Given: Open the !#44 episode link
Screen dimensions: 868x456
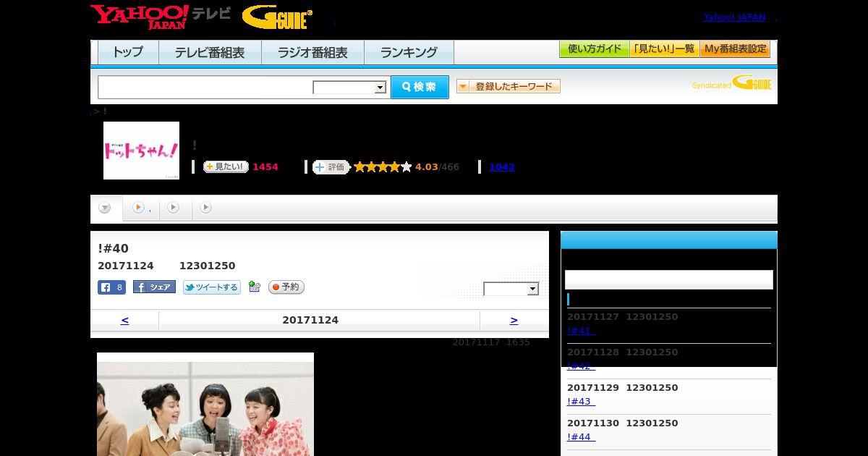Looking at the screenshot, I should click(x=581, y=437).
